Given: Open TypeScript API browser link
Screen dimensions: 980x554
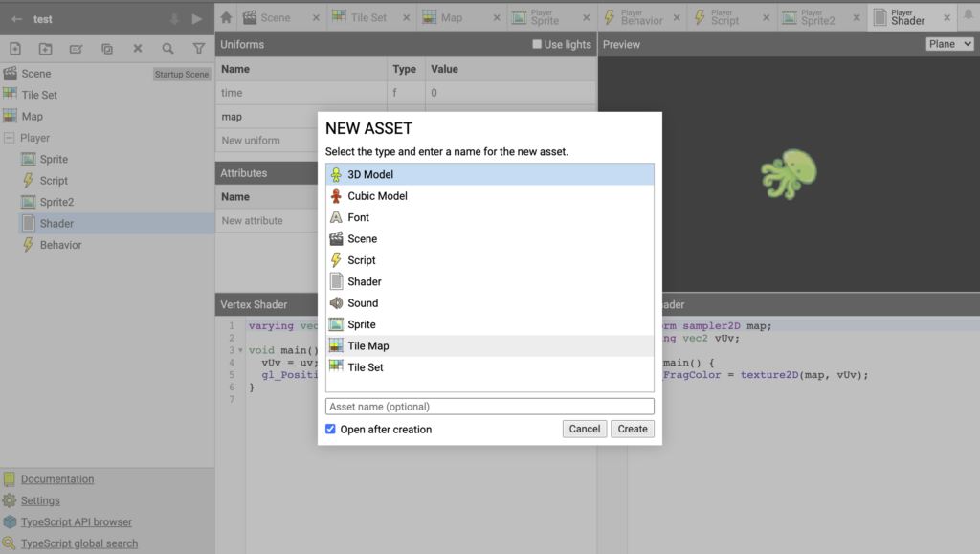Looking at the screenshot, I should (77, 522).
